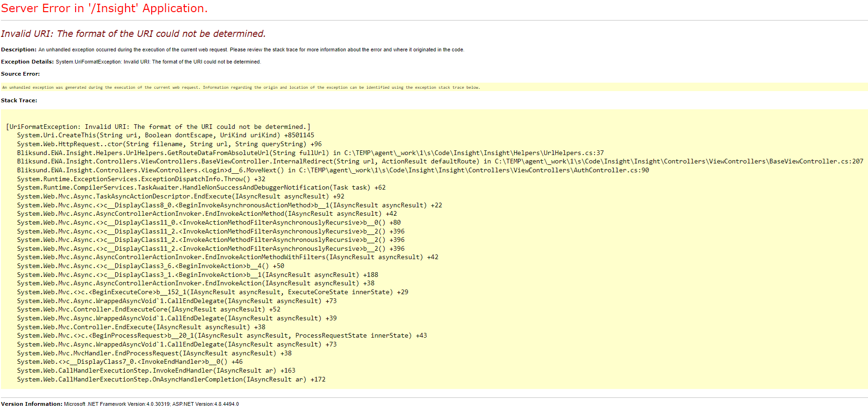Click the BaseViewController.InternalRedirect trace line
Viewport: 868px width, 410px height.
click(x=440, y=162)
